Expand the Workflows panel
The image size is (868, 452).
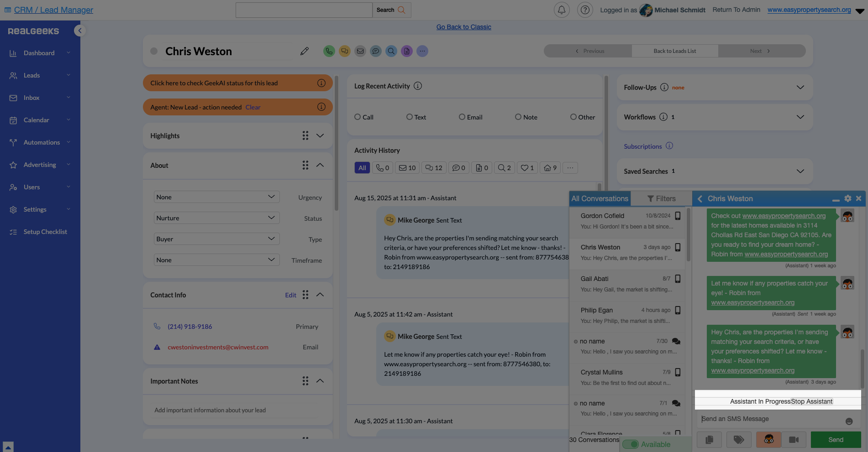[x=800, y=117]
